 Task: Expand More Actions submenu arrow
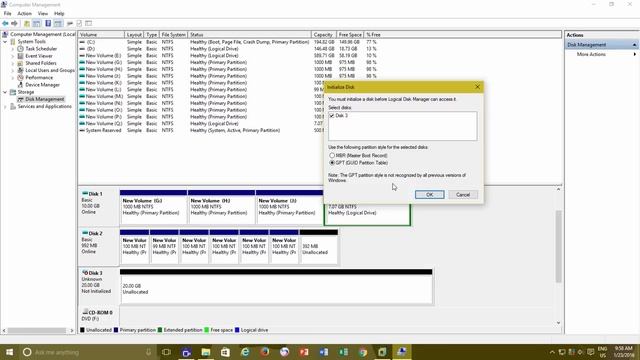click(634, 54)
